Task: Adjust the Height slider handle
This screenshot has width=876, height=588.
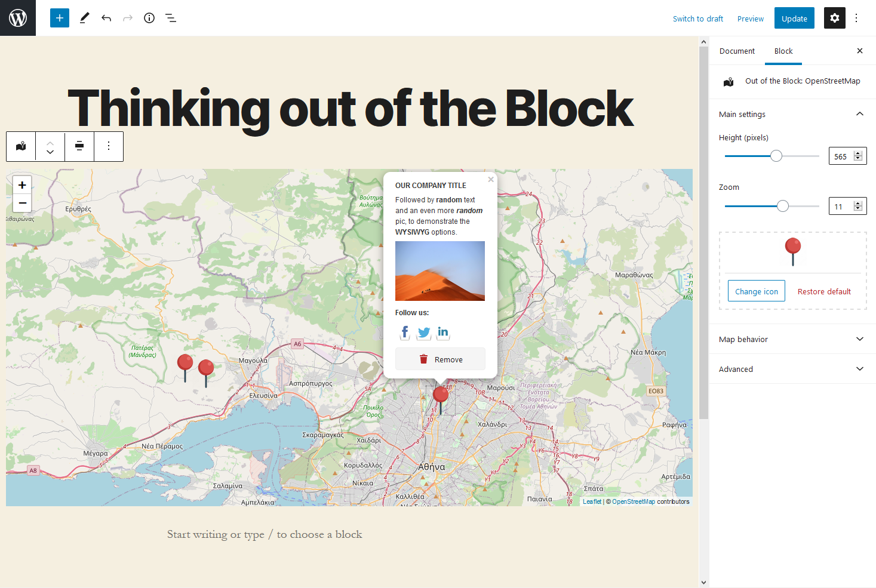Action: tap(776, 156)
